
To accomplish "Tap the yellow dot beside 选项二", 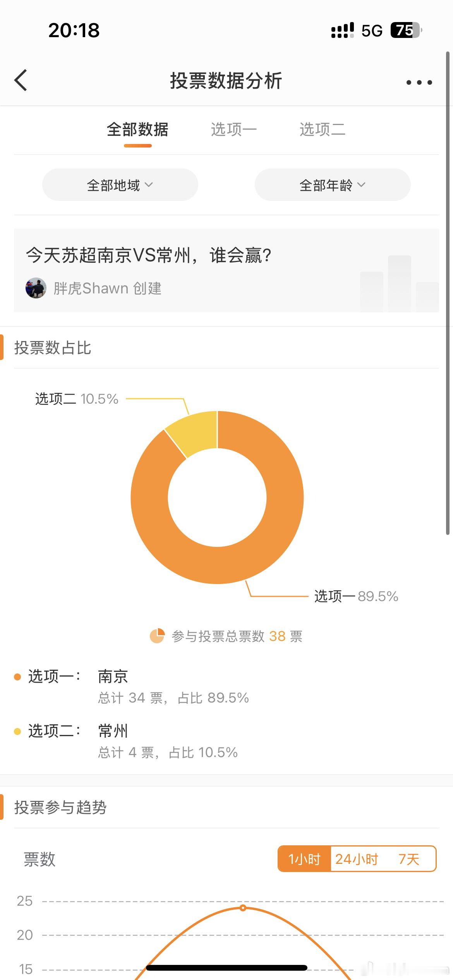I will 17,731.
